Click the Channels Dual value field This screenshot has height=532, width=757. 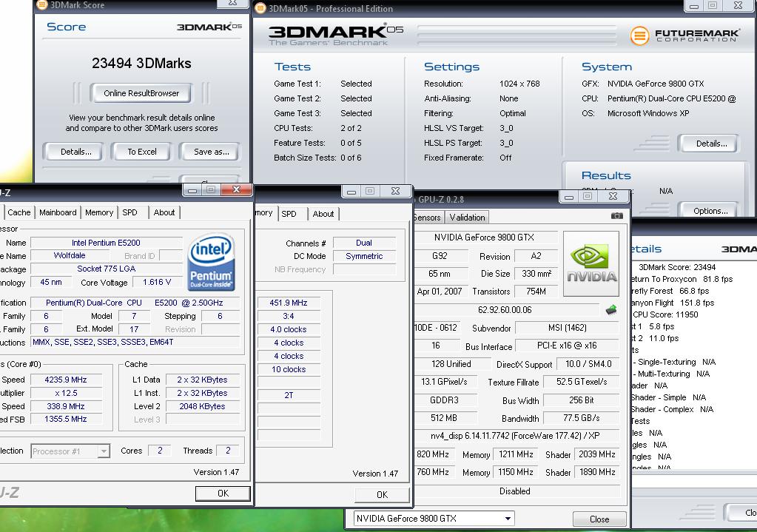click(x=364, y=243)
